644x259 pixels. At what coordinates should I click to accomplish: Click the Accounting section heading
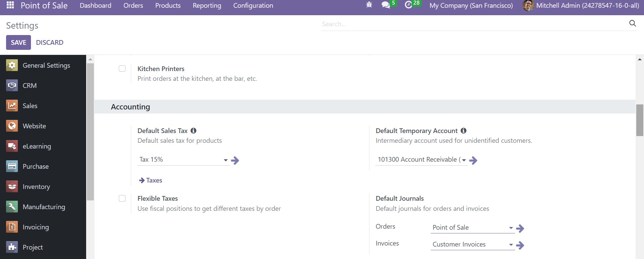pyautogui.click(x=131, y=107)
